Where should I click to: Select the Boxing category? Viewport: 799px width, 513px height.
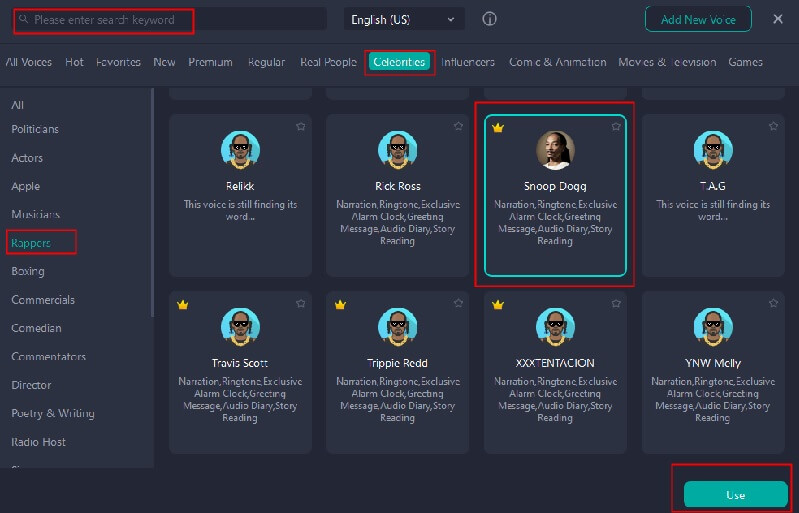(x=28, y=272)
